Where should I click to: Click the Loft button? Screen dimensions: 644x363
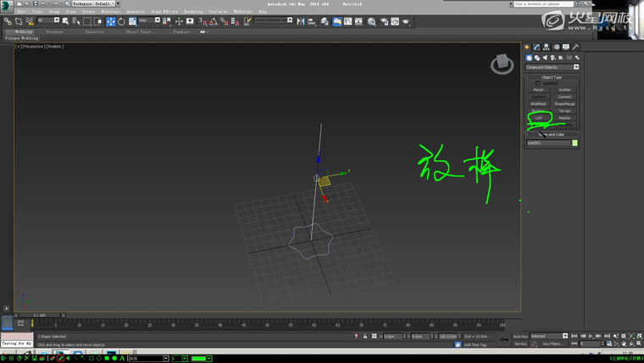click(538, 118)
